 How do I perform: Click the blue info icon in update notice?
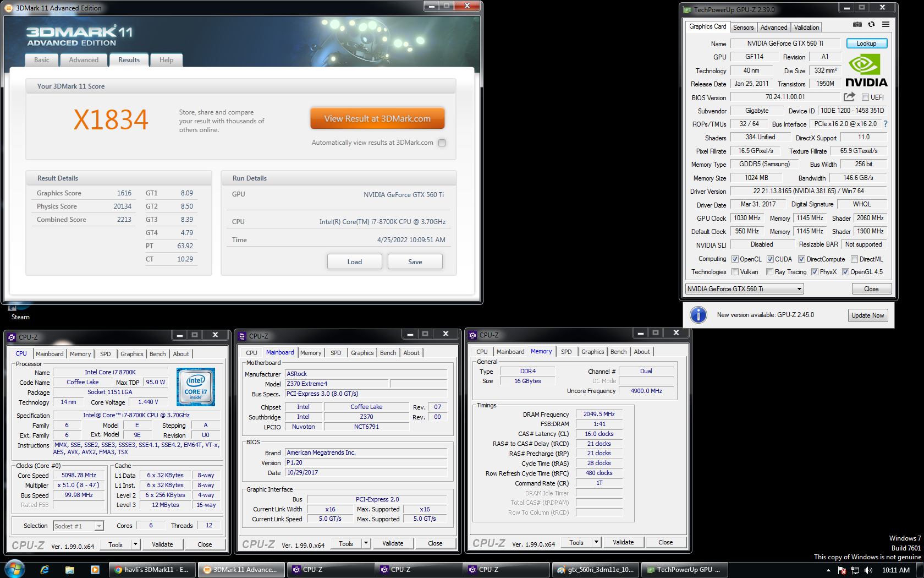pos(698,315)
